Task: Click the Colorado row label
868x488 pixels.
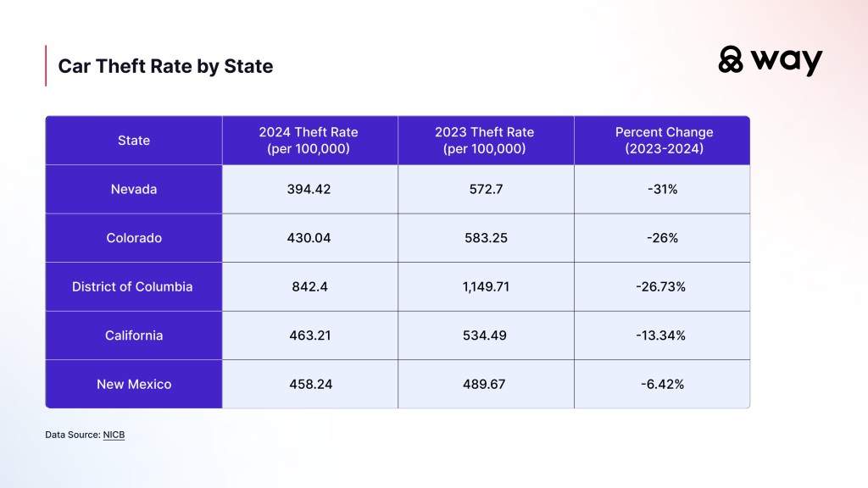Action: (134, 238)
